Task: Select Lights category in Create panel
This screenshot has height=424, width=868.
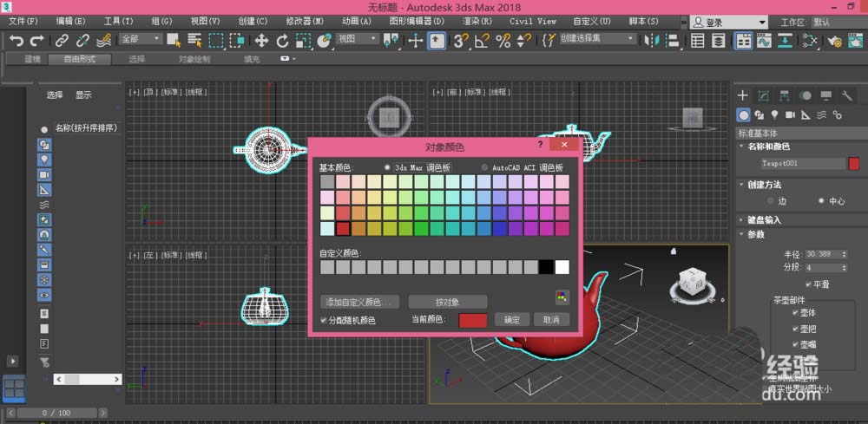Action: pos(774,114)
